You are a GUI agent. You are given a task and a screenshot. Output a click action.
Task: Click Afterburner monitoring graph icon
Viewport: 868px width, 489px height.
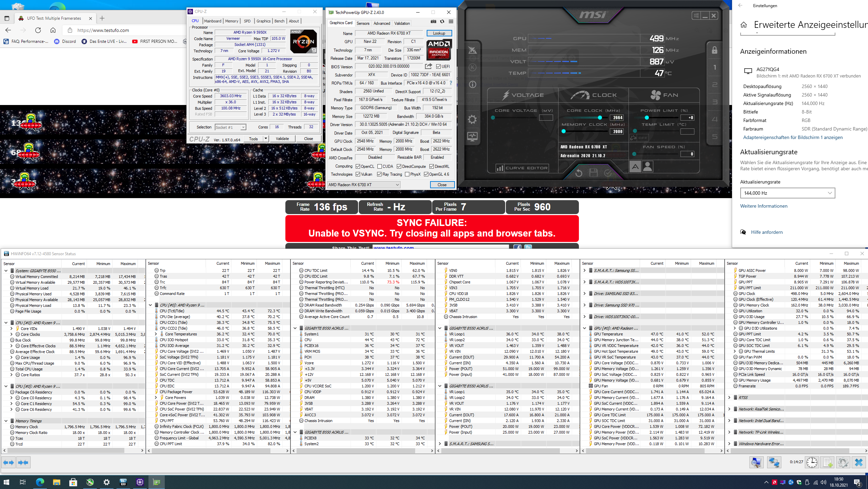click(x=472, y=137)
